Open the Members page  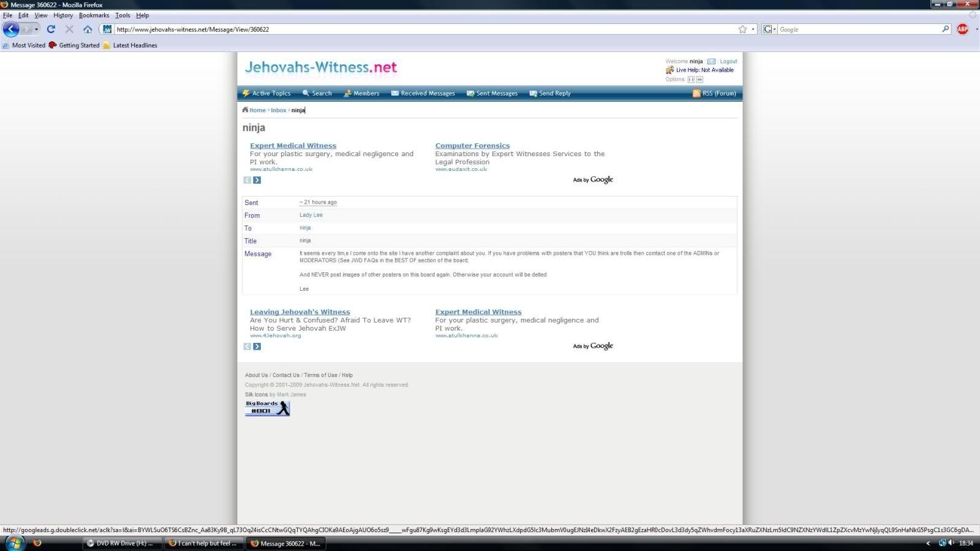click(361, 93)
